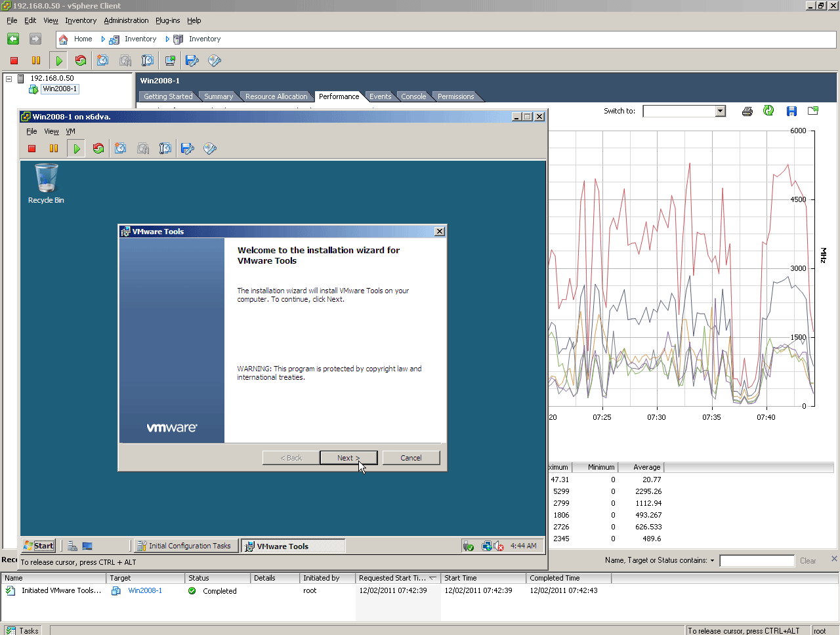Launch VM console icon in main toolbar

pos(170,60)
